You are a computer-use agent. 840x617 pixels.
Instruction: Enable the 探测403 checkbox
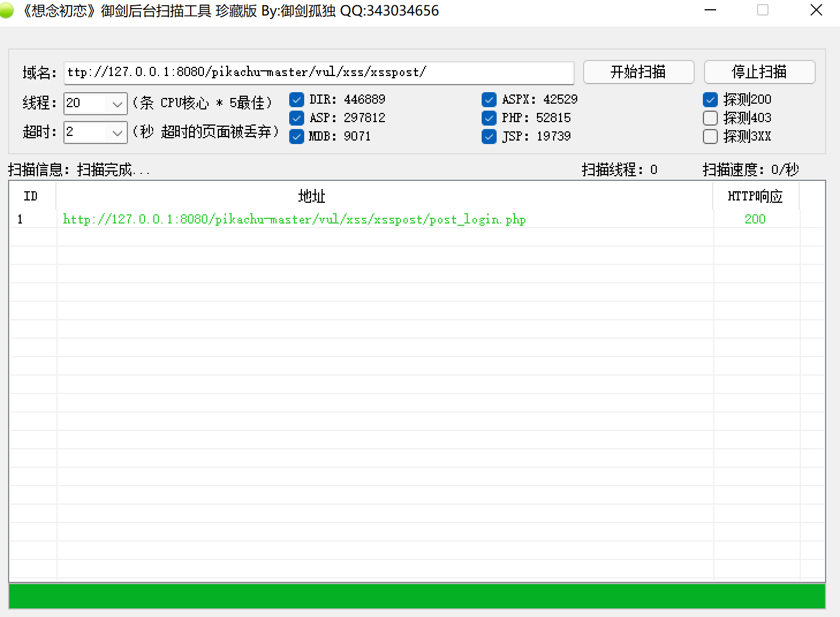point(710,118)
